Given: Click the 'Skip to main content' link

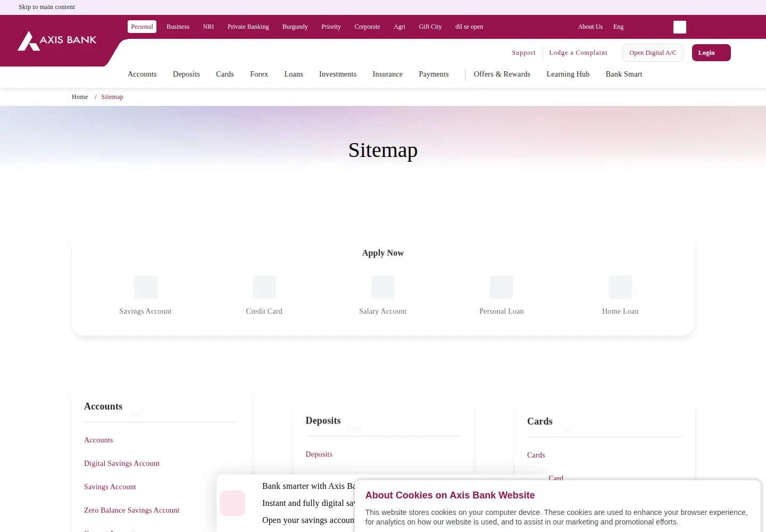Looking at the screenshot, I should click(x=47, y=7).
